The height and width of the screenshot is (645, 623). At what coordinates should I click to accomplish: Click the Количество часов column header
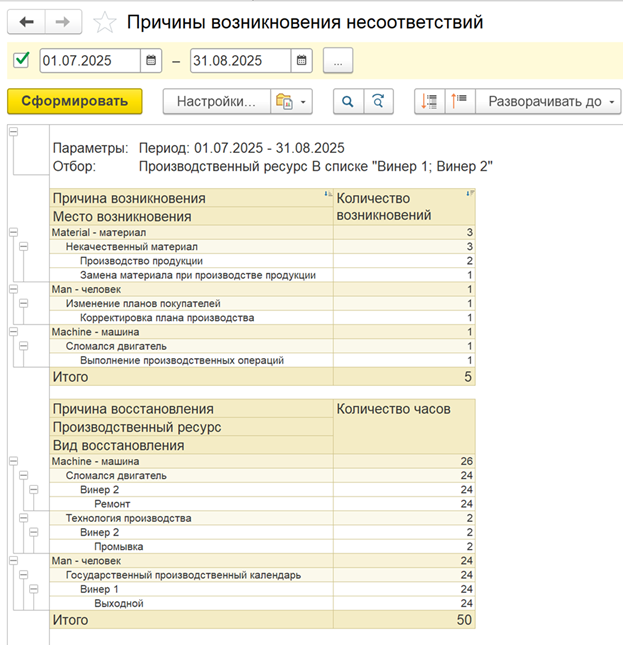tap(404, 426)
